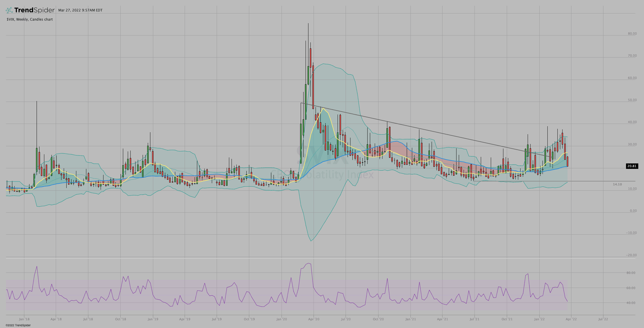Screen dimensions: 644x328
Task: Click the 14.10 horizontal level label
Action: tap(617, 184)
